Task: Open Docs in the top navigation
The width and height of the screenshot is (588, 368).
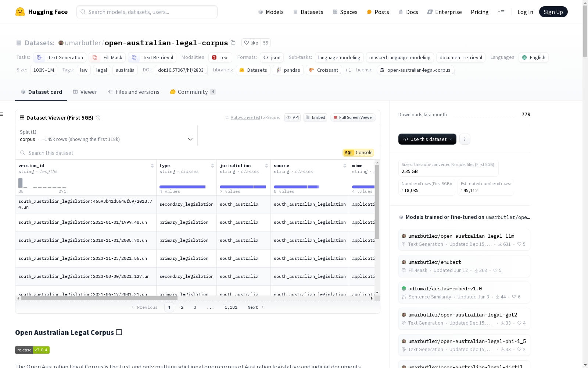Action: pos(408,12)
